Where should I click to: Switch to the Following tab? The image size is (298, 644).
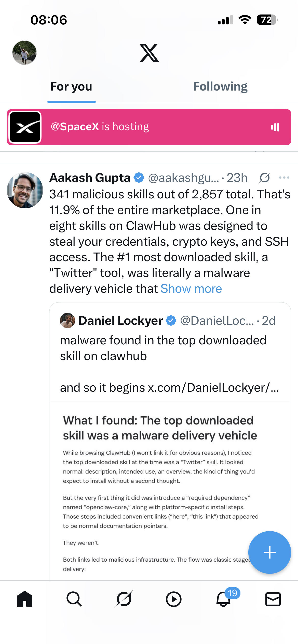pos(221,86)
